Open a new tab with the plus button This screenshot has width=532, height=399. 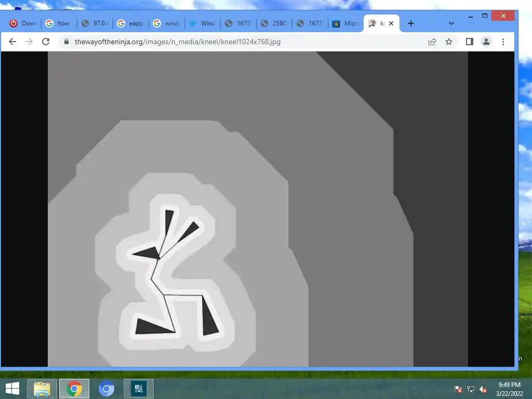click(411, 23)
